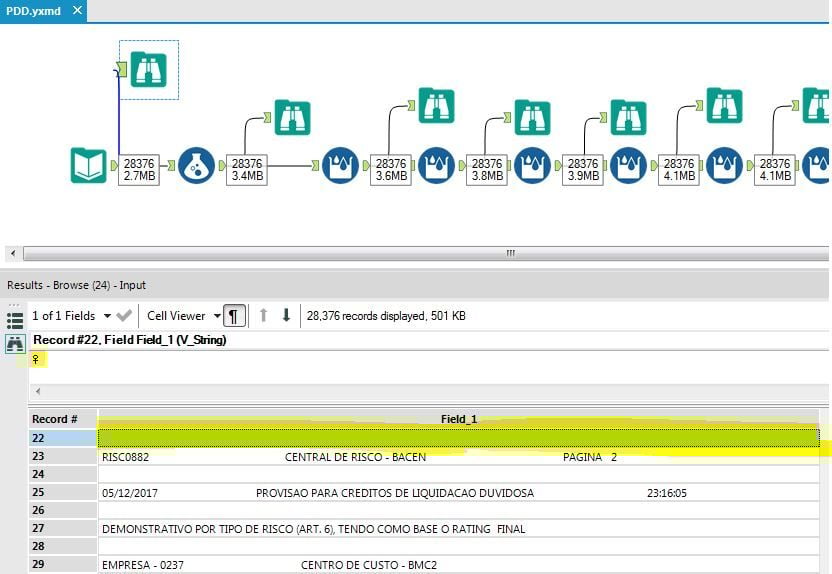Select Data Cleansing tool after 3.6MB label

coord(436,166)
